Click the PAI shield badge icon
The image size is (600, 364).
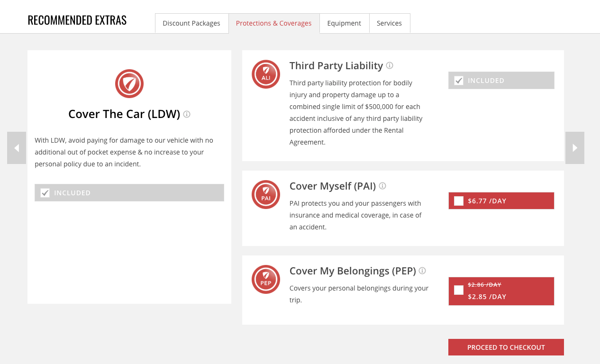tap(266, 195)
